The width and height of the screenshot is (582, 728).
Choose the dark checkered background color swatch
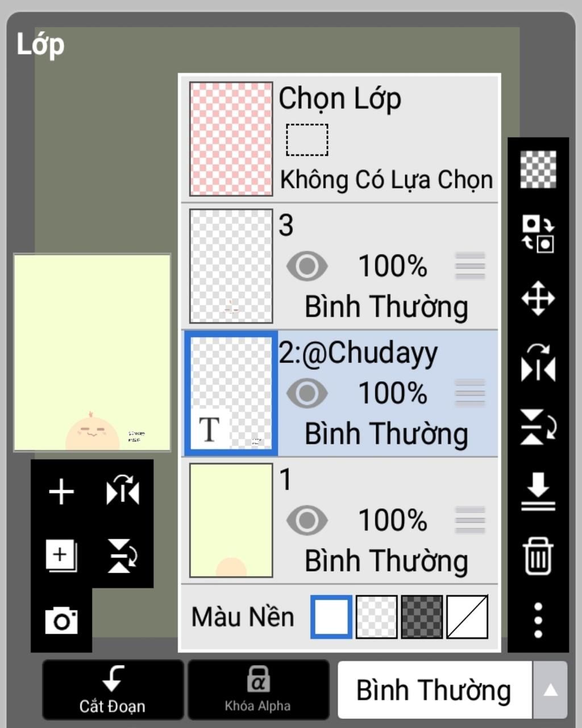click(422, 617)
